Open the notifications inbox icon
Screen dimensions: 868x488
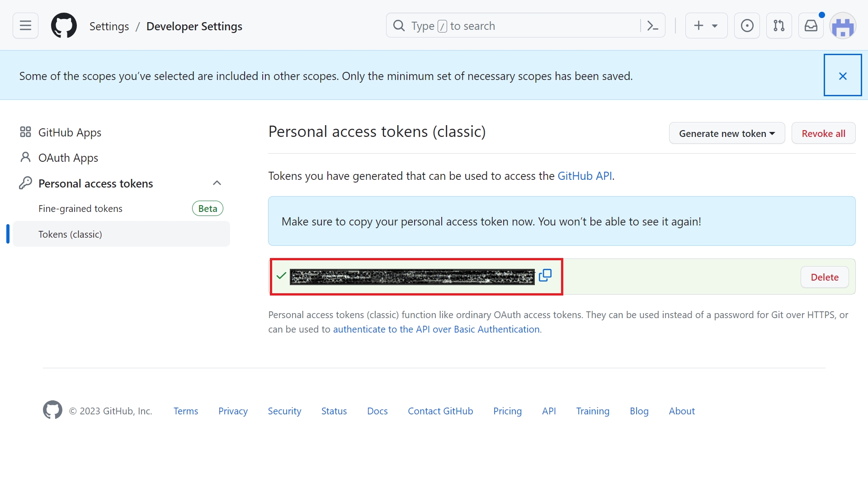811,26
